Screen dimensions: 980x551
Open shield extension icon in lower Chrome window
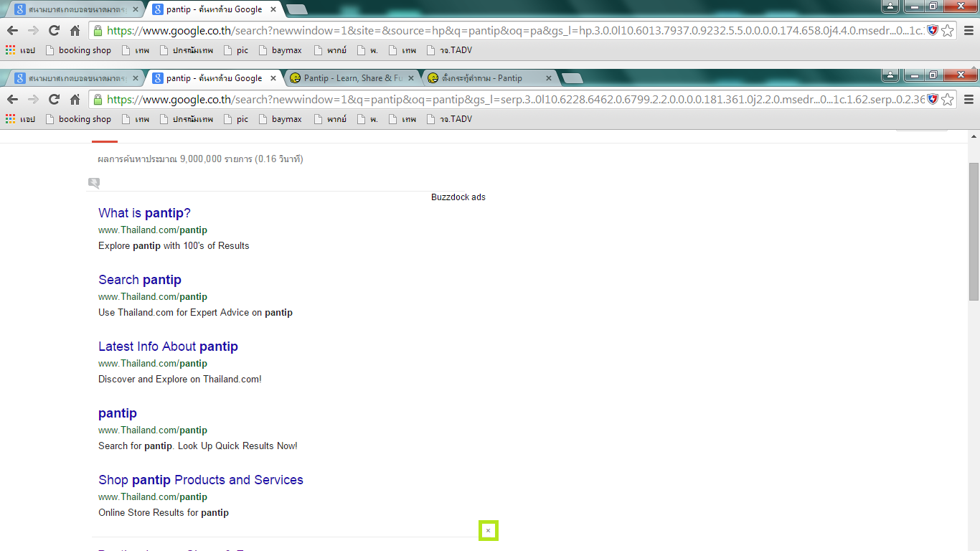pos(933,100)
